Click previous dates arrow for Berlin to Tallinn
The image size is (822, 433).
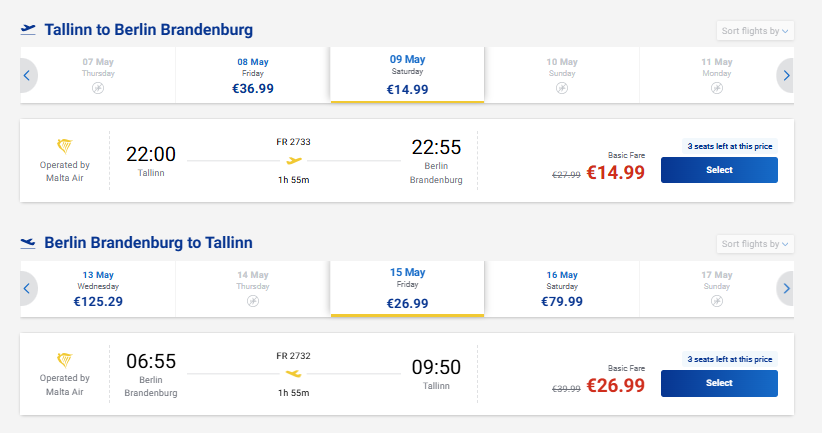click(28, 288)
